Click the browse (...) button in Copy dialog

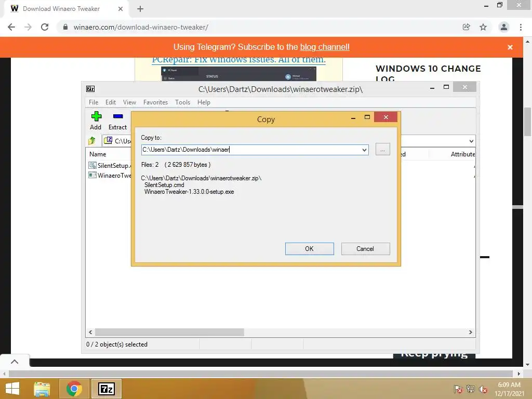pyautogui.click(x=383, y=149)
